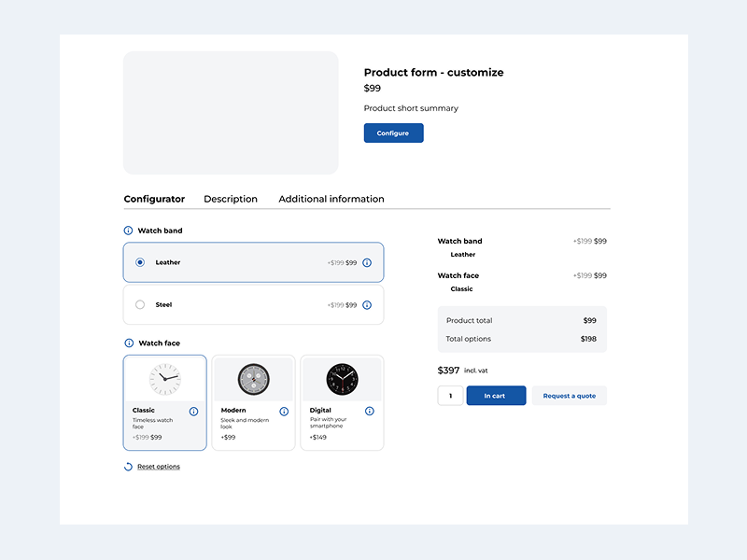The height and width of the screenshot is (560, 747).
Task: Open the Additional information tab
Action: pos(331,199)
